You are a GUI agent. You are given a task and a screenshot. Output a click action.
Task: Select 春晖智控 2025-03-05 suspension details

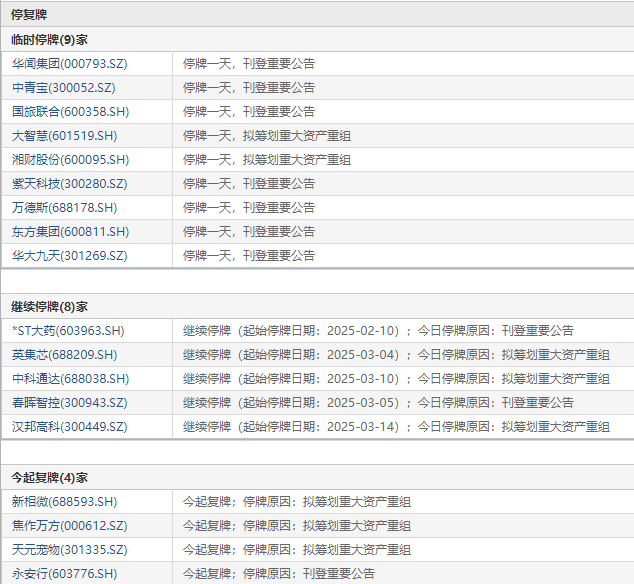click(x=378, y=403)
